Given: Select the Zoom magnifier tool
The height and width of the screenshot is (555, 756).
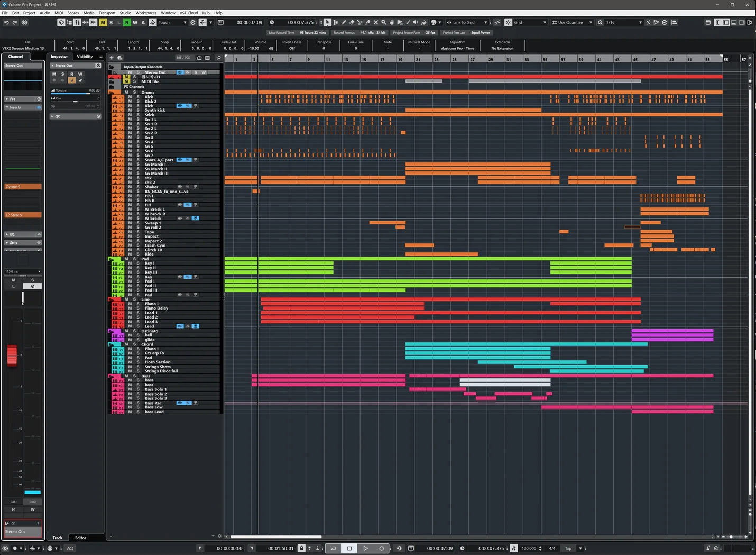Looking at the screenshot, I should (x=384, y=22).
